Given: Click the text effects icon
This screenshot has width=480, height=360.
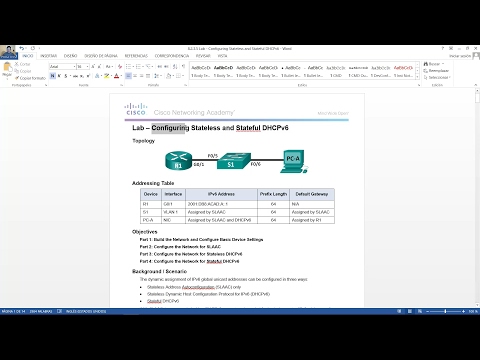Looking at the screenshot, I should 97,76.
